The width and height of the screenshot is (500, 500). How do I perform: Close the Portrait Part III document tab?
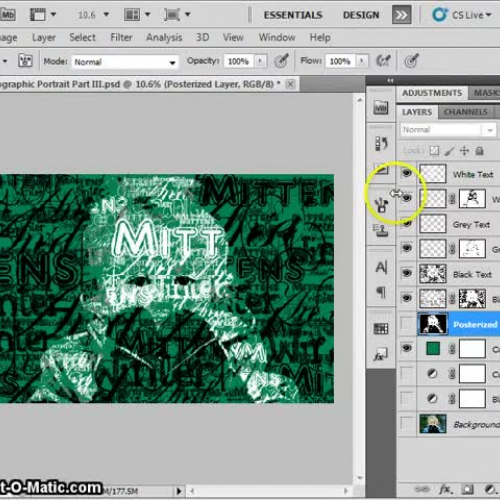click(291, 84)
